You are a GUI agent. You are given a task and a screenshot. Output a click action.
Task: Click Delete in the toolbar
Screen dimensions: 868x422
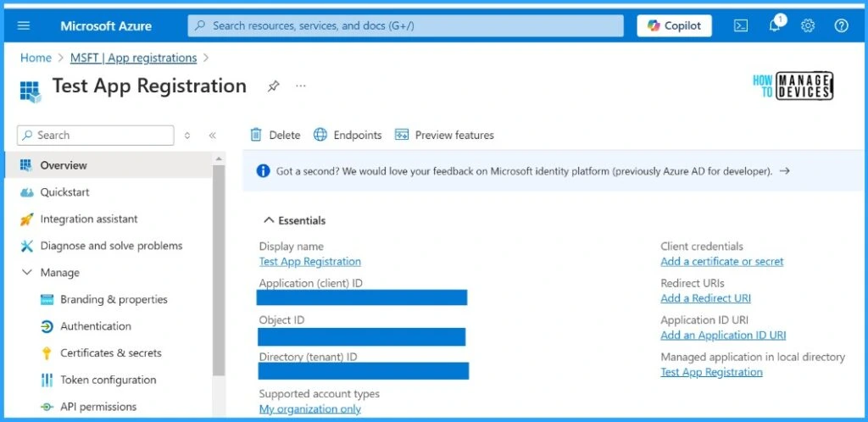(x=275, y=135)
